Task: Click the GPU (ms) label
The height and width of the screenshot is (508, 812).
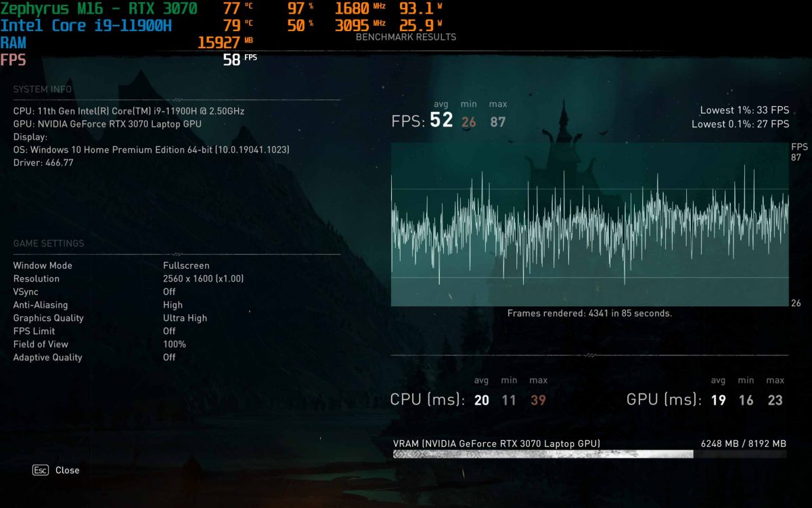Action: 664,400
